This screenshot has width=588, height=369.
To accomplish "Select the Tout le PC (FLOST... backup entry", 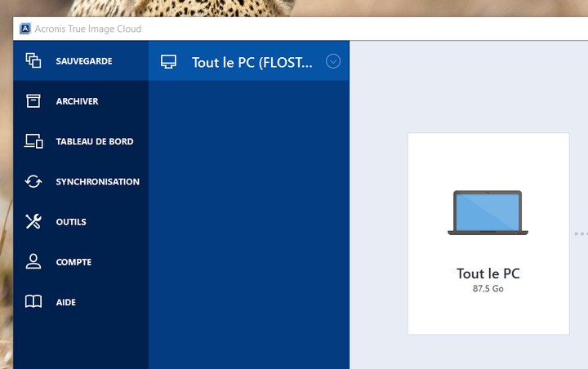I will tap(249, 60).
